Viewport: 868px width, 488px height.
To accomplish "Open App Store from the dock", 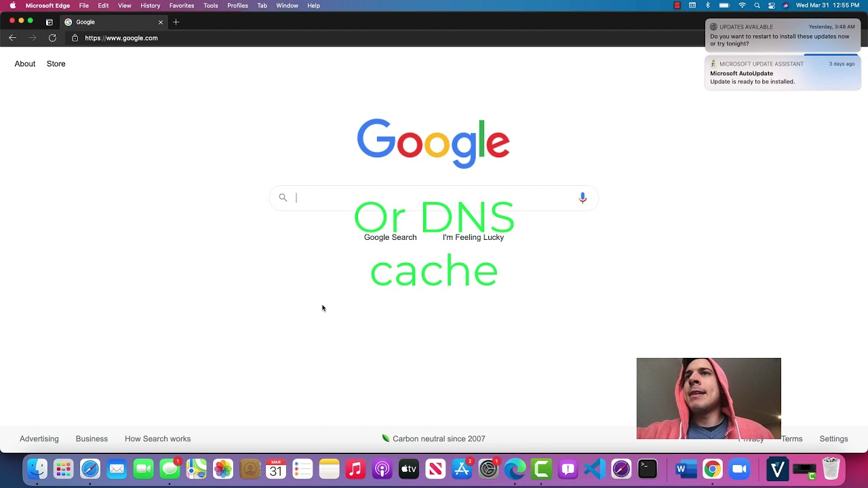I will click(x=462, y=468).
